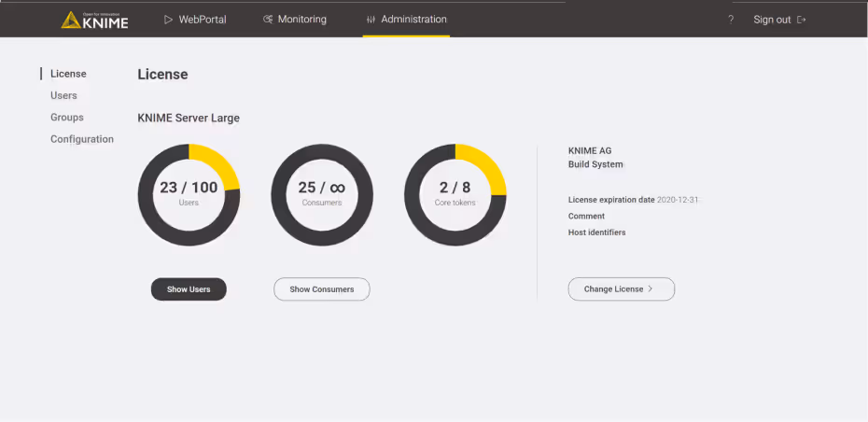Open Configuration in the sidebar
The image size is (868, 422).
click(82, 139)
